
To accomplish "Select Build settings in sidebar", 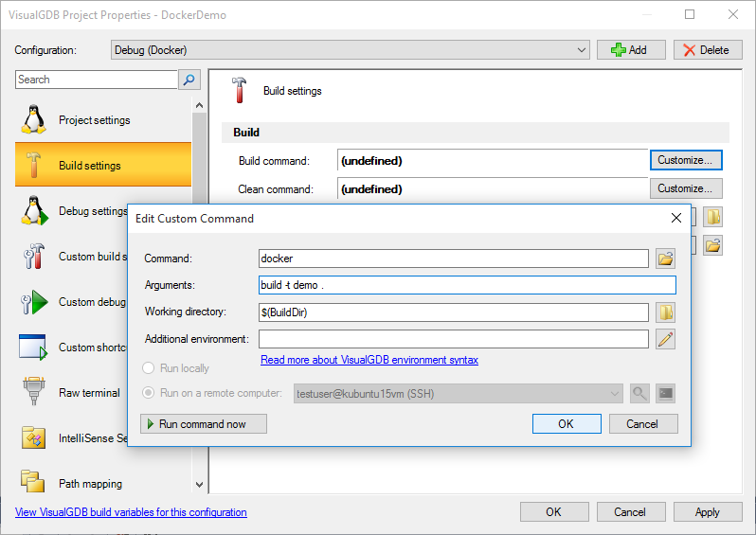I will pos(103,165).
